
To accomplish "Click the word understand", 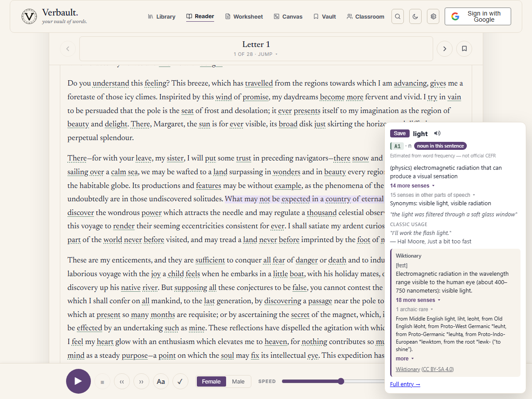I will tap(111, 83).
